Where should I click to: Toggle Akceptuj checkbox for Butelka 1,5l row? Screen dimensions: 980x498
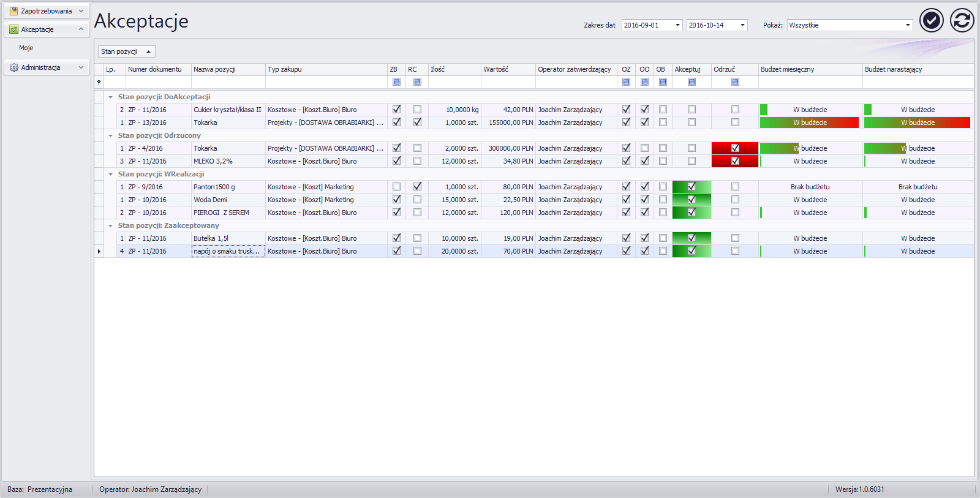pos(692,238)
